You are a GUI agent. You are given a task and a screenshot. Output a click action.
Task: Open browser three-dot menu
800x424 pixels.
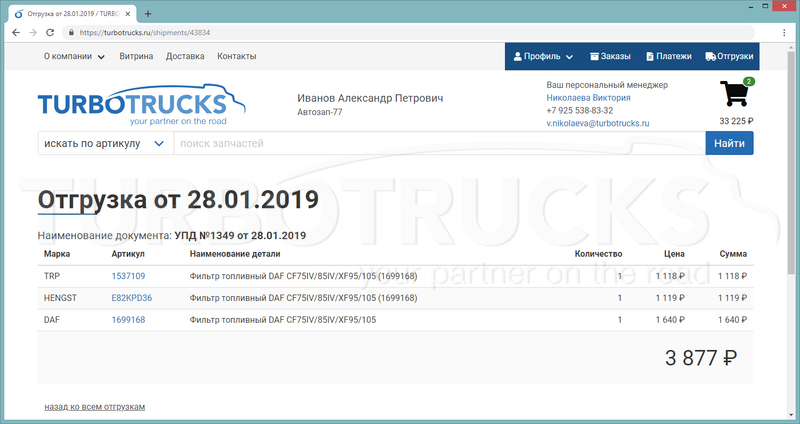click(x=784, y=32)
